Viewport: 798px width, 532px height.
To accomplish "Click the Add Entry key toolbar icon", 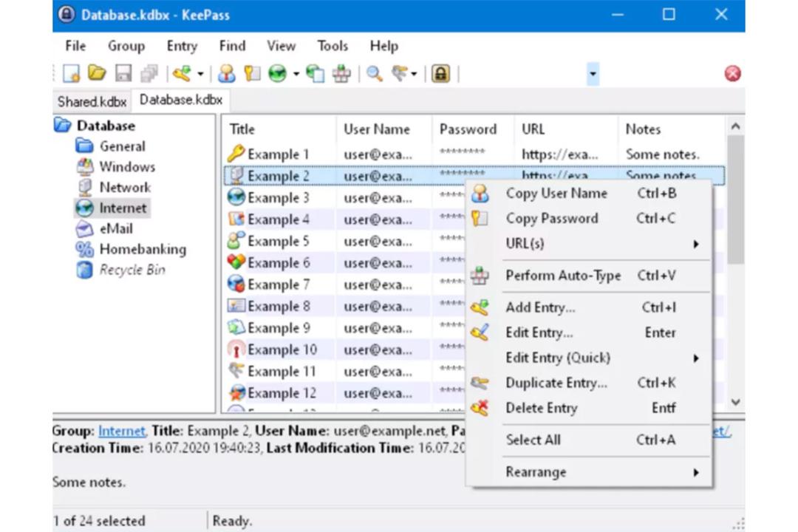I will point(182,74).
